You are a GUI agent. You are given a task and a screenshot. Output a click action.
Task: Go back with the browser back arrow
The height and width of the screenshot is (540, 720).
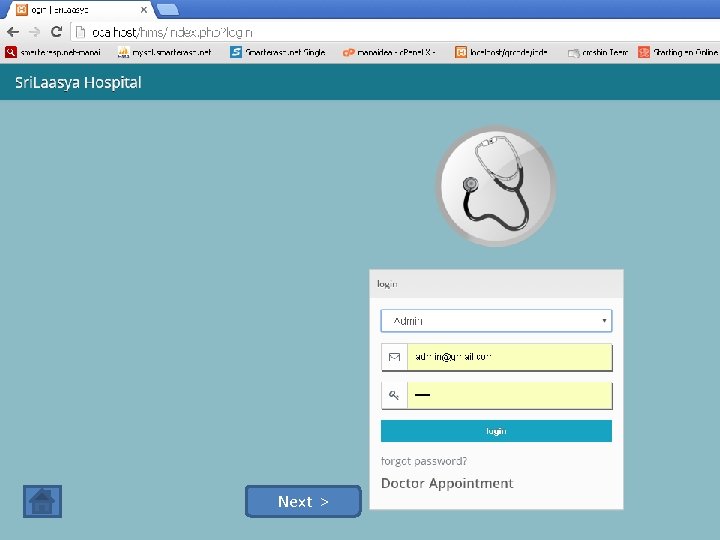point(13,32)
